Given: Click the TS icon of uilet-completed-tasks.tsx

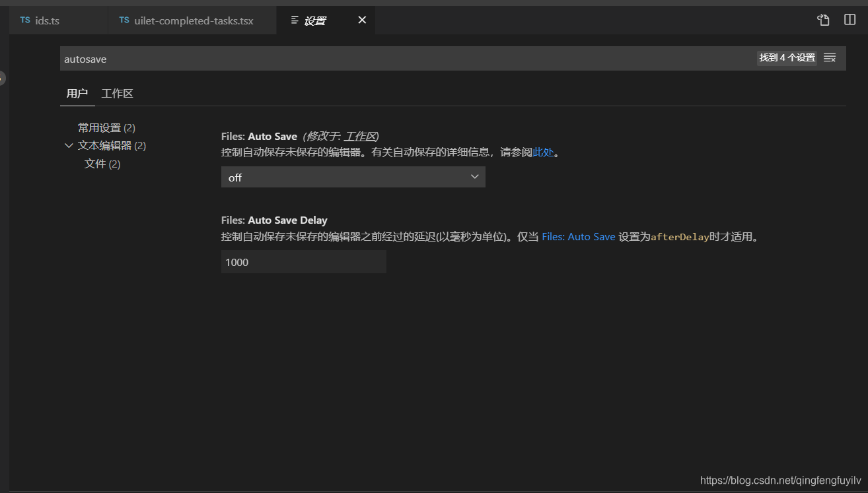Looking at the screenshot, I should coord(124,20).
